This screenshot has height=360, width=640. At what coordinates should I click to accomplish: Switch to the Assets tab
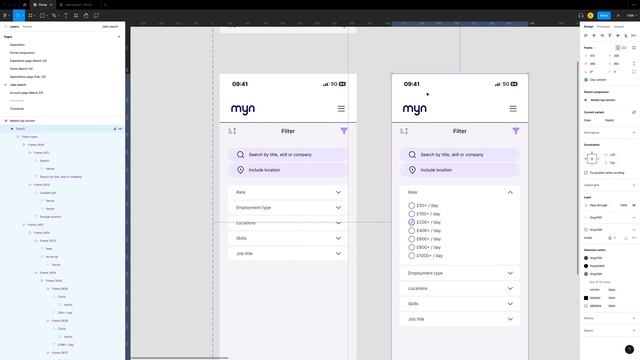27,27
